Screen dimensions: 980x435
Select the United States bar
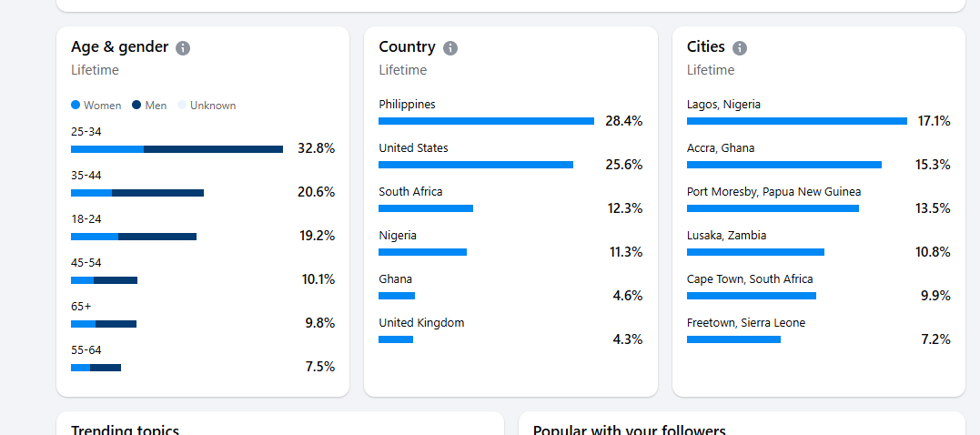click(475, 165)
